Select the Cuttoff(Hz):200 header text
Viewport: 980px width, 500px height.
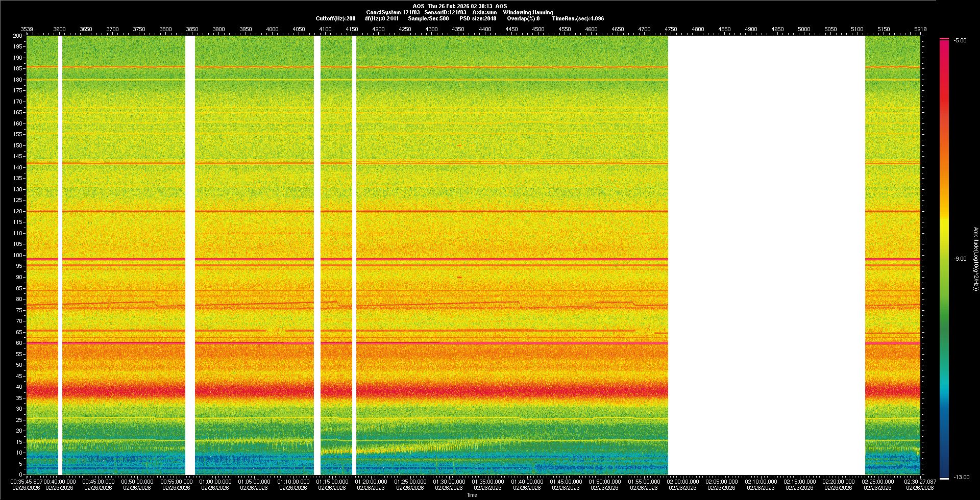pos(335,19)
